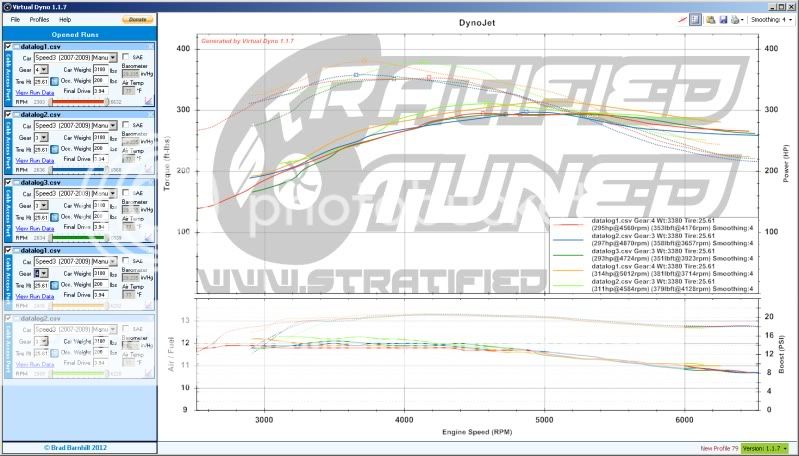Open tire height calculator in red-slider datalog1 run

click(55, 82)
